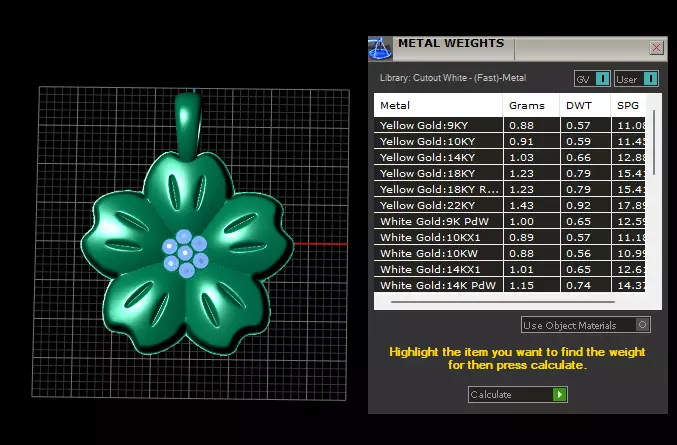Click the 1.00 grams value cell

tap(531, 221)
